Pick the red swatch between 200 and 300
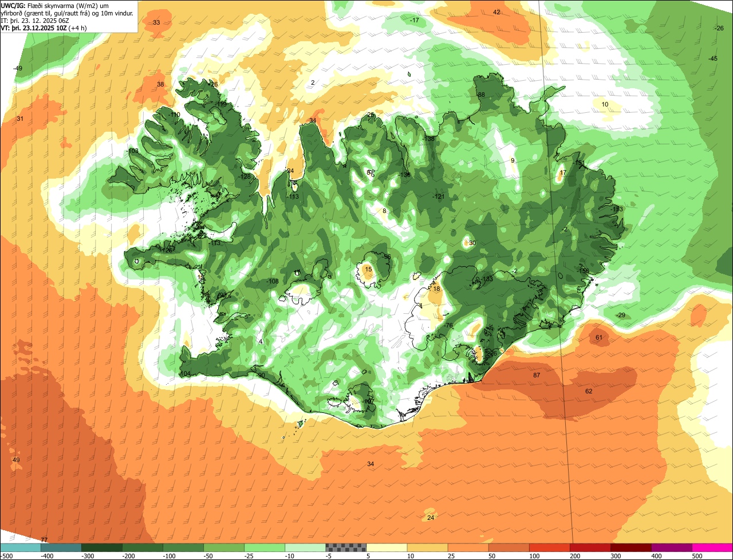733x560 pixels. click(x=590, y=547)
